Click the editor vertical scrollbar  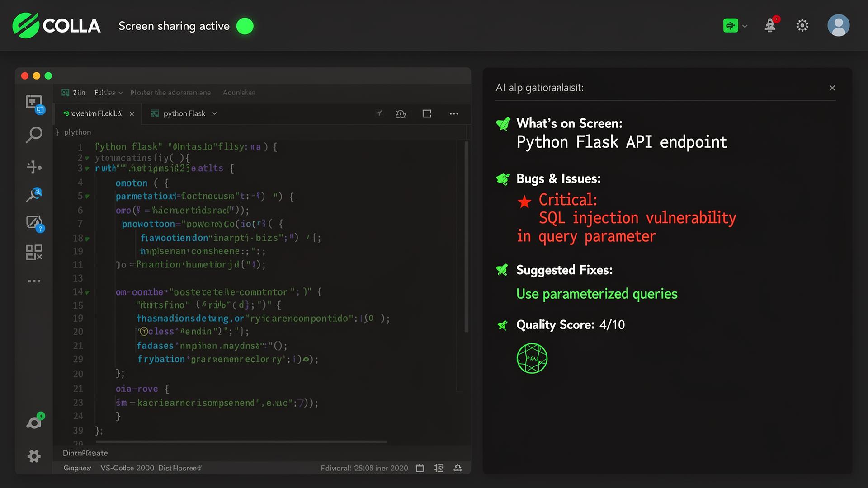(x=466, y=235)
